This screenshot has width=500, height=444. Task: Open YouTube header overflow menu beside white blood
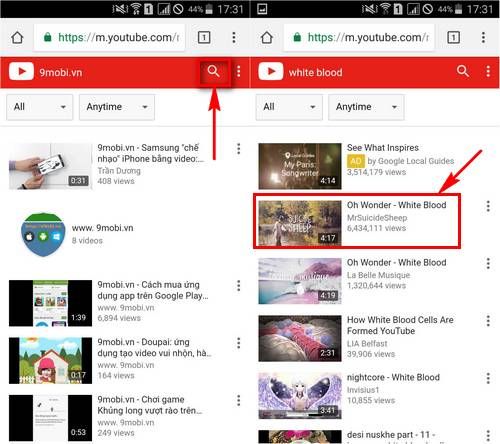[x=488, y=71]
